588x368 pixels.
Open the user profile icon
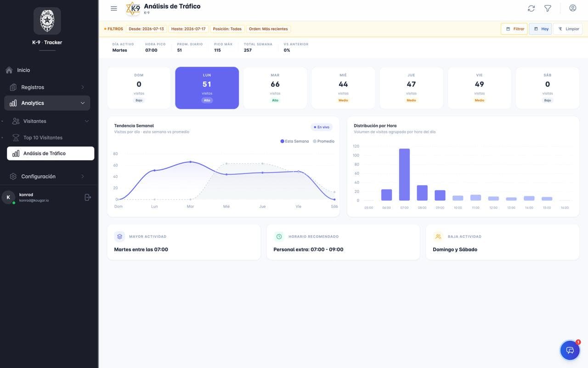coord(572,8)
